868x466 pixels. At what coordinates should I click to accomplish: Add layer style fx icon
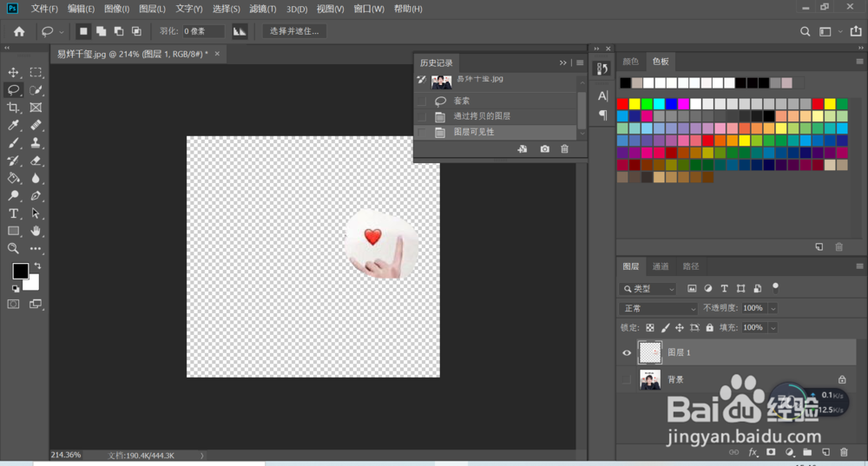coord(753,452)
